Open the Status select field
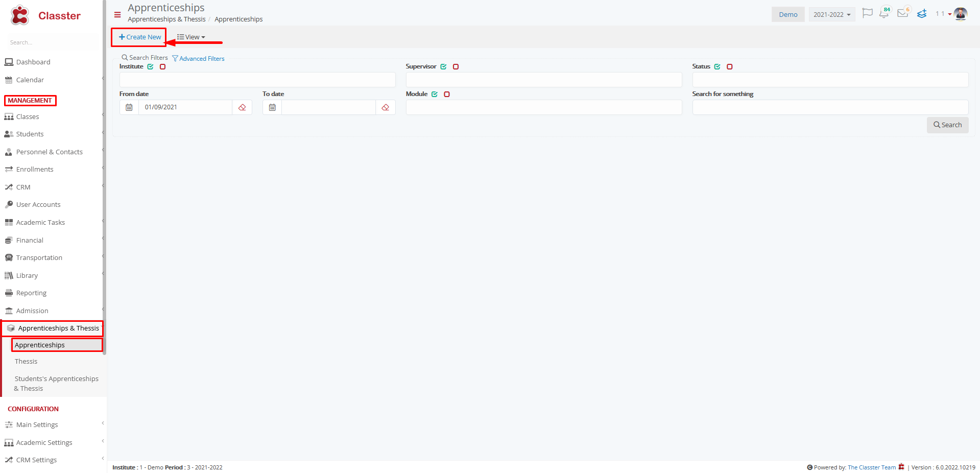Screen dimensions: 980x473 click(830, 80)
